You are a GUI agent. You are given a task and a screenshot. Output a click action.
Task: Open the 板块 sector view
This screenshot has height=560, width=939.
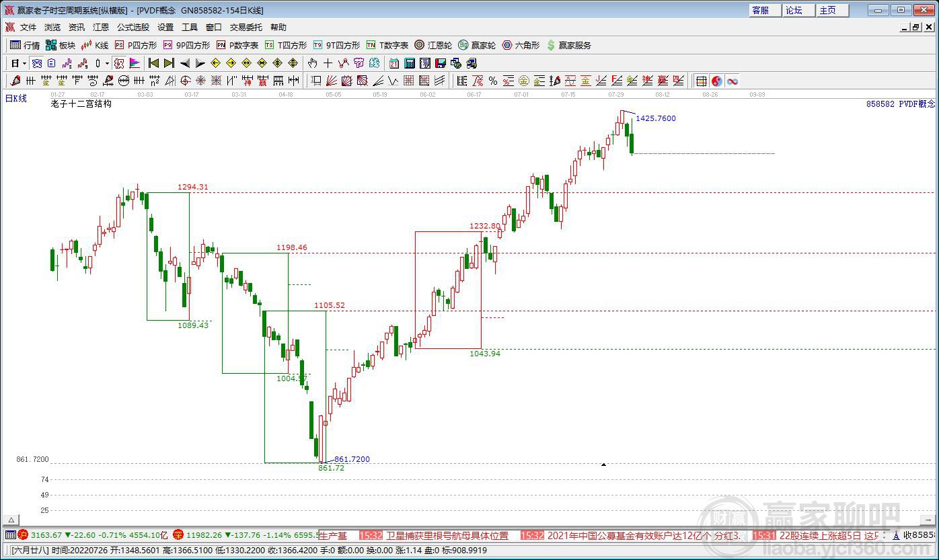pos(61,45)
